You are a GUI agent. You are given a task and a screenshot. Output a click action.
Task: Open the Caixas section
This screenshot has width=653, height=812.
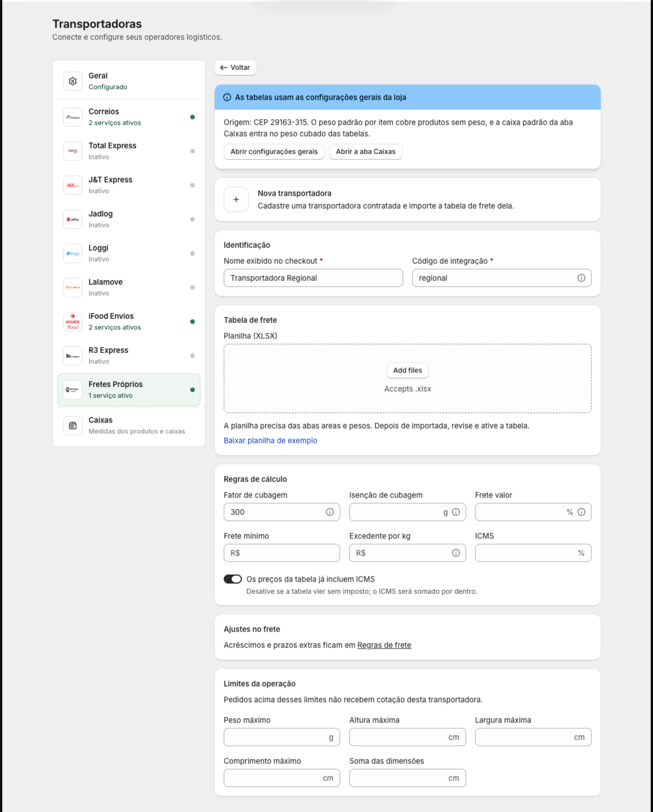point(129,426)
